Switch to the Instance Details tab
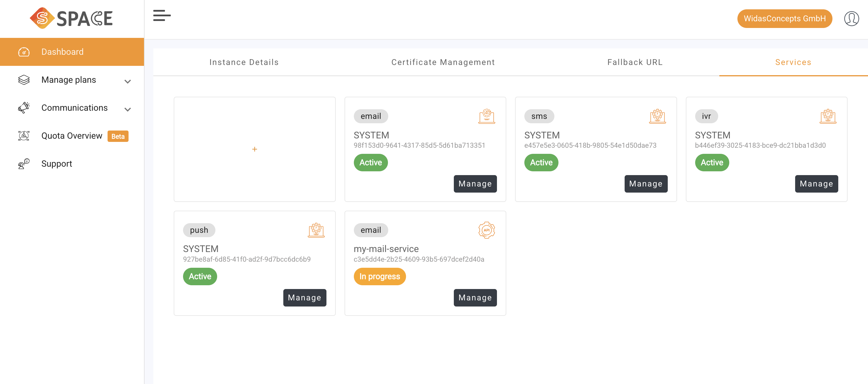Image resolution: width=868 pixels, height=384 pixels. click(244, 62)
